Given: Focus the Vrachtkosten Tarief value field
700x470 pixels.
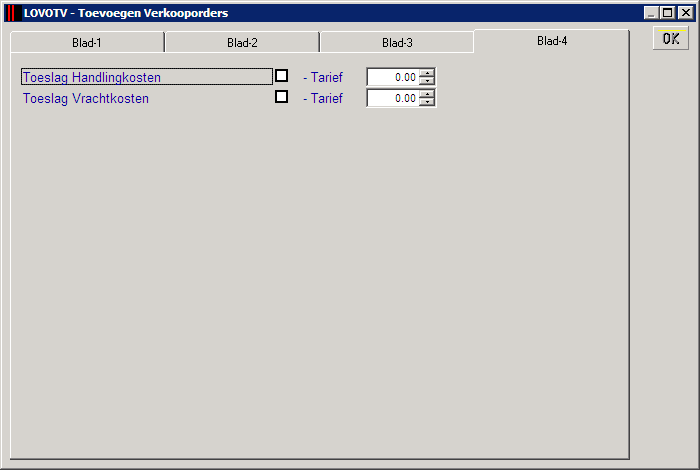Looking at the screenshot, I should 393,98.
